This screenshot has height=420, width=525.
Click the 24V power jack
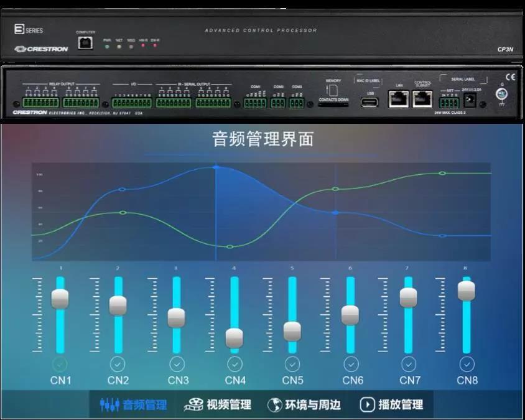[470, 100]
